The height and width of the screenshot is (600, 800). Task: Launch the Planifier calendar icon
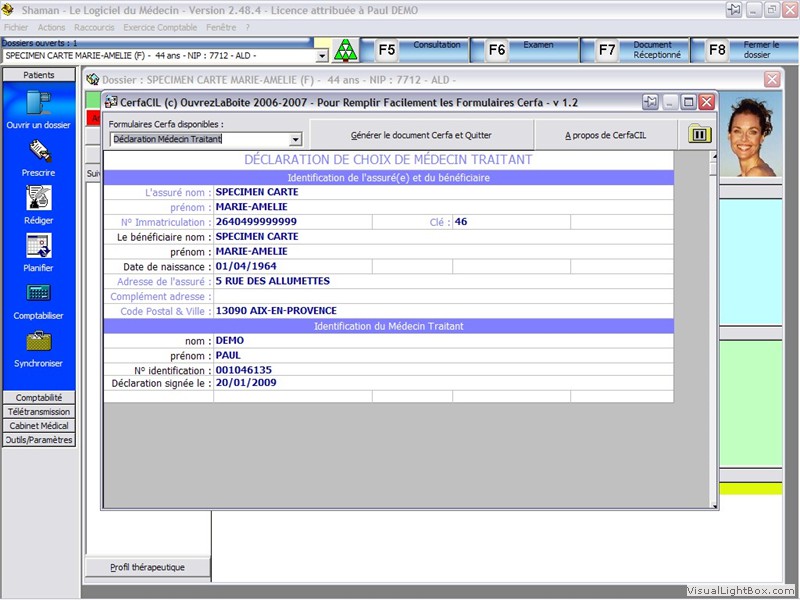pyautogui.click(x=38, y=246)
